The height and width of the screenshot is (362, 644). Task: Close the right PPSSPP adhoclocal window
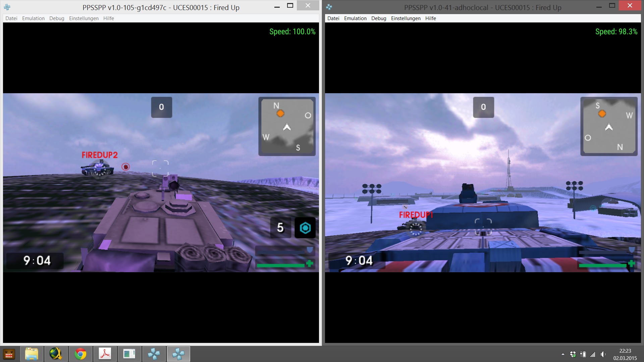630,6
